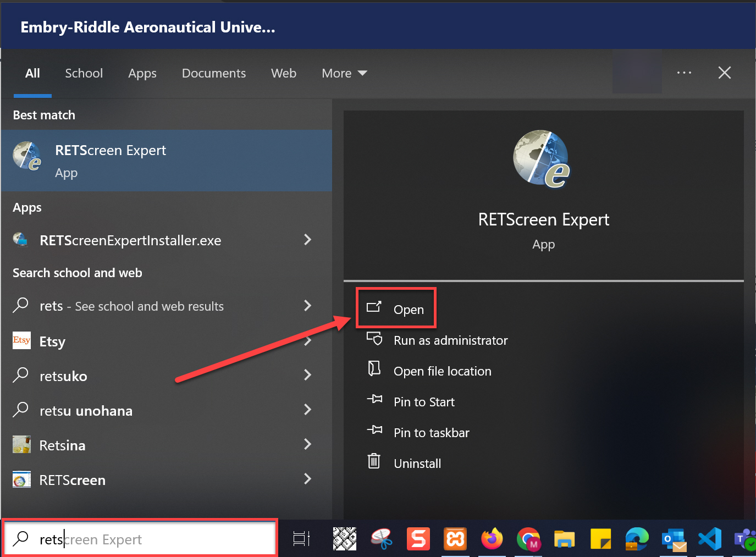Switch to the Apps search tab
The width and height of the screenshot is (756, 557).
point(142,74)
